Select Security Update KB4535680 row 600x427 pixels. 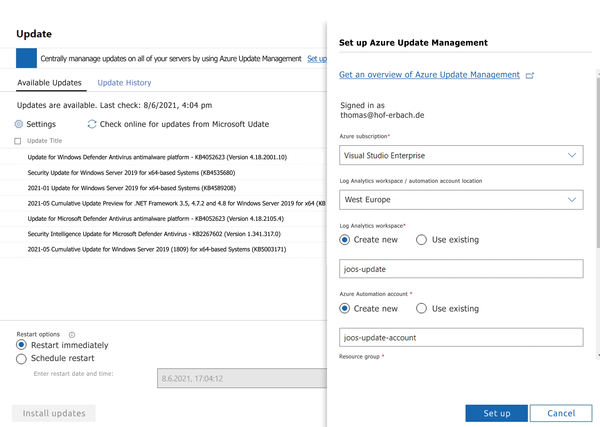click(x=163, y=173)
